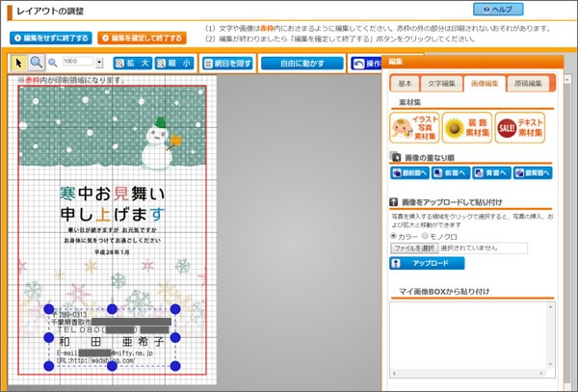Image resolution: width=578 pixels, height=392 pixels.
Task: Switch to the 基本 tab
Action: (x=405, y=84)
